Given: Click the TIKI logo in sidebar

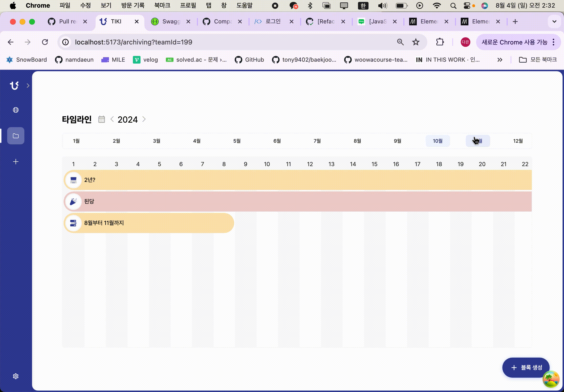Looking at the screenshot, I should tap(14, 86).
